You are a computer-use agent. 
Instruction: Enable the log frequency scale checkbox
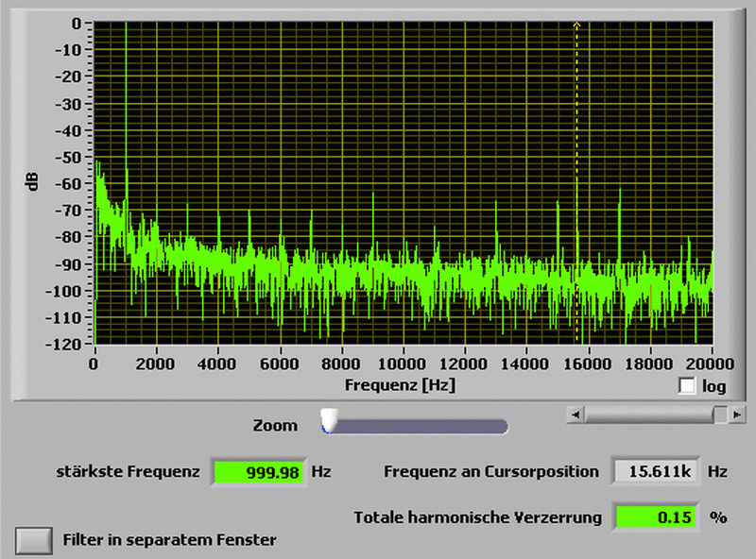coord(687,385)
